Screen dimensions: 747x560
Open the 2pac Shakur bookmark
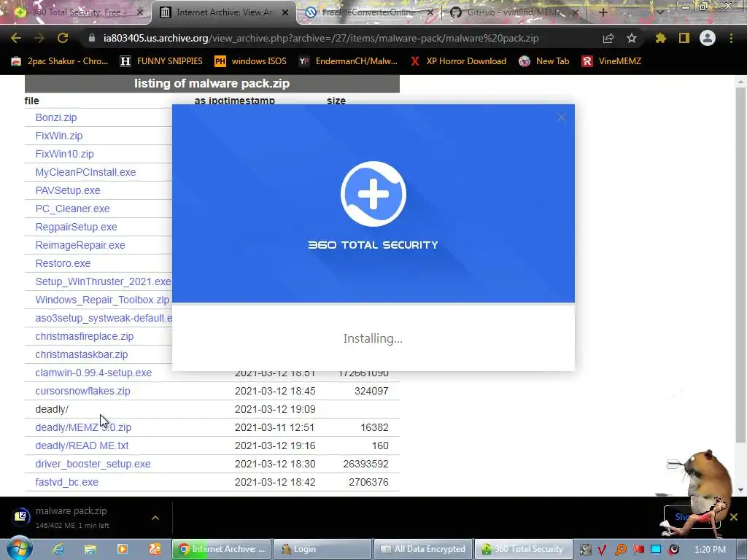(60, 61)
